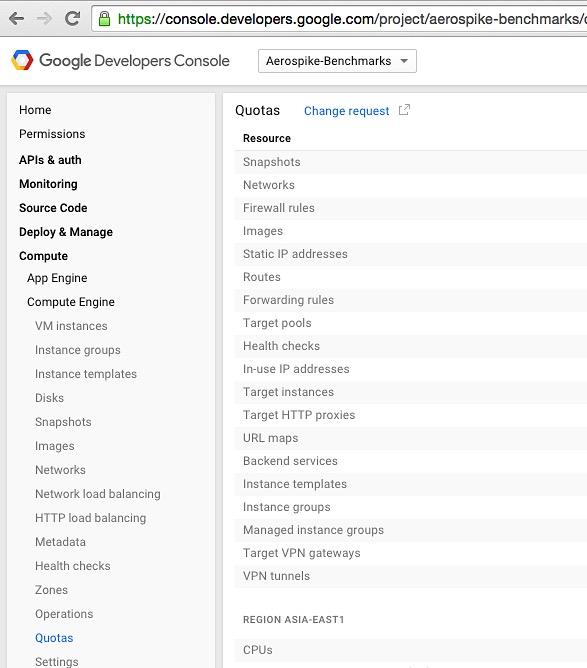Open VM instances page
Screen dimensions: 587x668
point(71,326)
